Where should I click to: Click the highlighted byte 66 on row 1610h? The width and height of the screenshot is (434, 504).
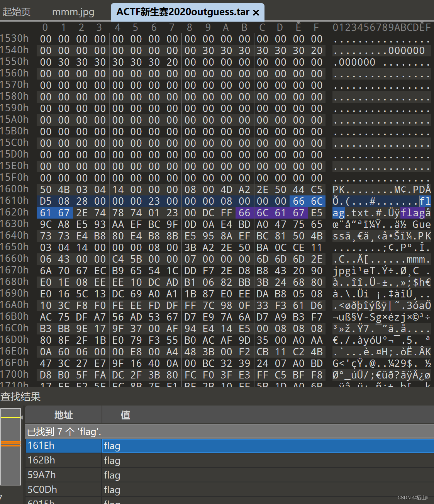[298, 201]
